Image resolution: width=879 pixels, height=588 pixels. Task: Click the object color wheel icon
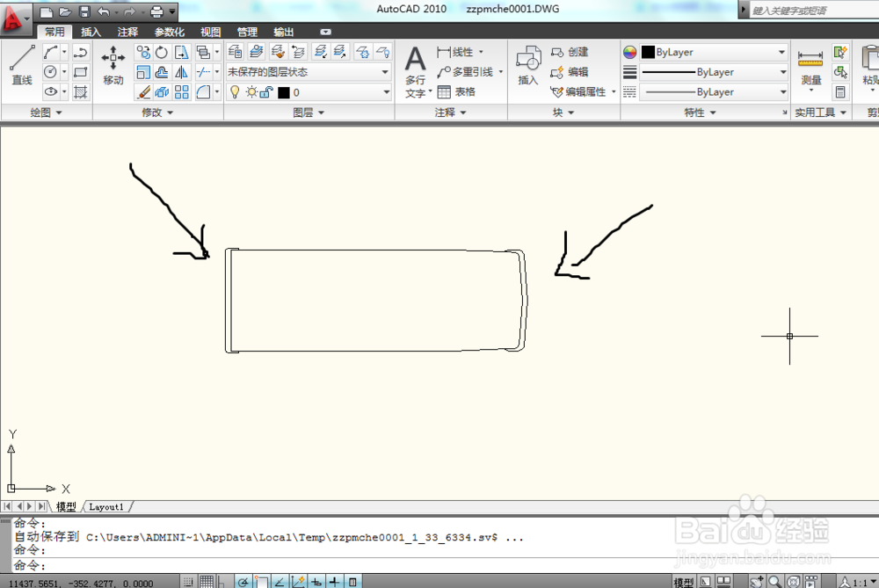[630, 52]
